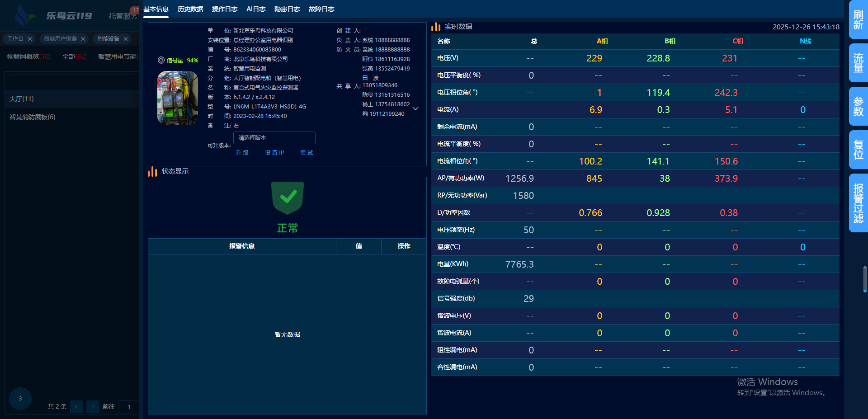The height and width of the screenshot is (419, 868).
Task: Click the 设置 IP link
Action: (274, 153)
